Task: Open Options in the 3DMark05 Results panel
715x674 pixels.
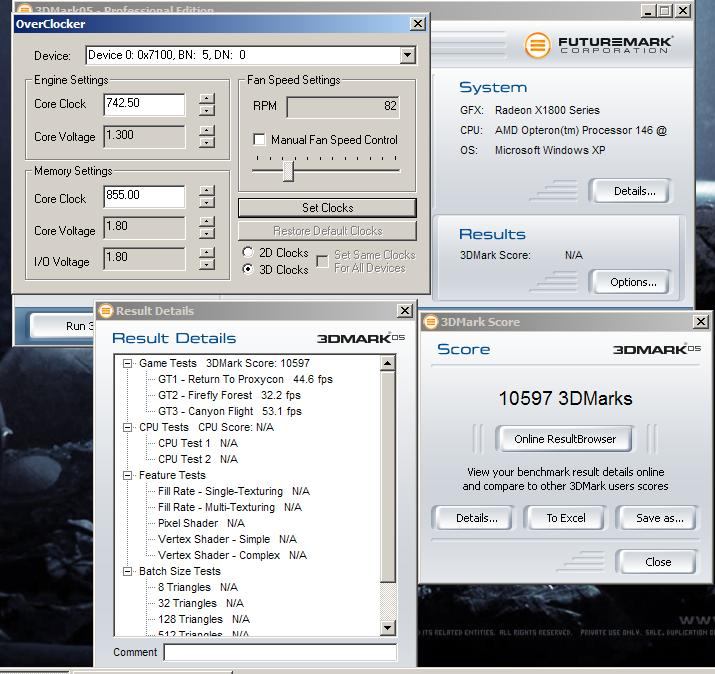Action: [633, 282]
